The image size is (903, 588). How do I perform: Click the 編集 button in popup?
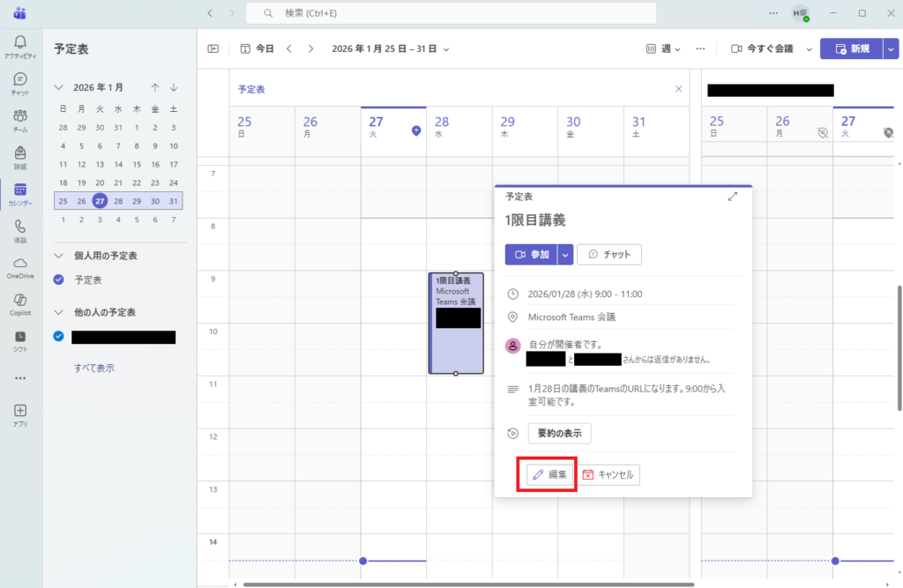[x=550, y=474]
